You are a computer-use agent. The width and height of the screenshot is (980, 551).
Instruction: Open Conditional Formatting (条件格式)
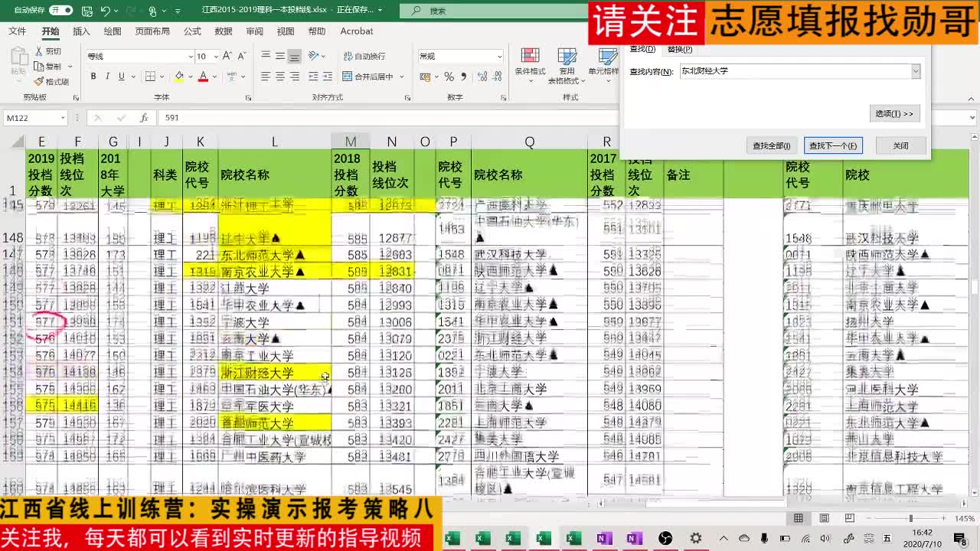click(530, 64)
